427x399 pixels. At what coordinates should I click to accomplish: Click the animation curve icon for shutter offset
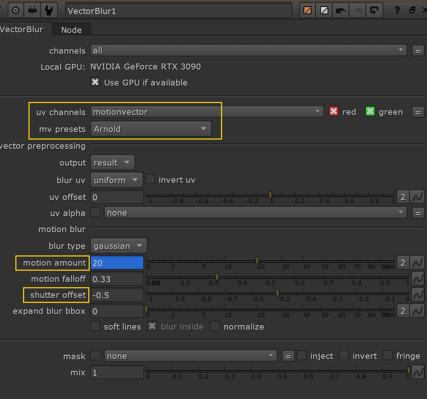click(417, 294)
